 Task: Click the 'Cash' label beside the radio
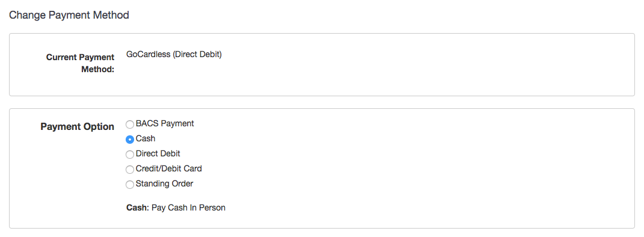click(146, 138)
